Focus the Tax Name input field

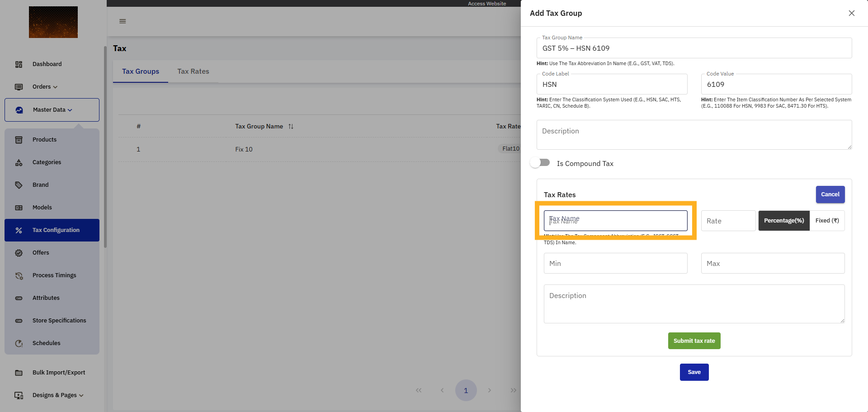tap(615, 220)
